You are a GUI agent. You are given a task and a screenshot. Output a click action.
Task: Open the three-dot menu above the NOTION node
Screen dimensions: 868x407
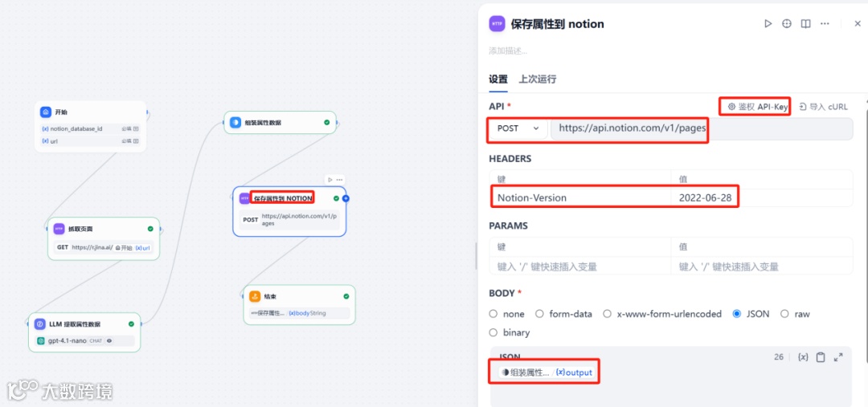(339, 179)
